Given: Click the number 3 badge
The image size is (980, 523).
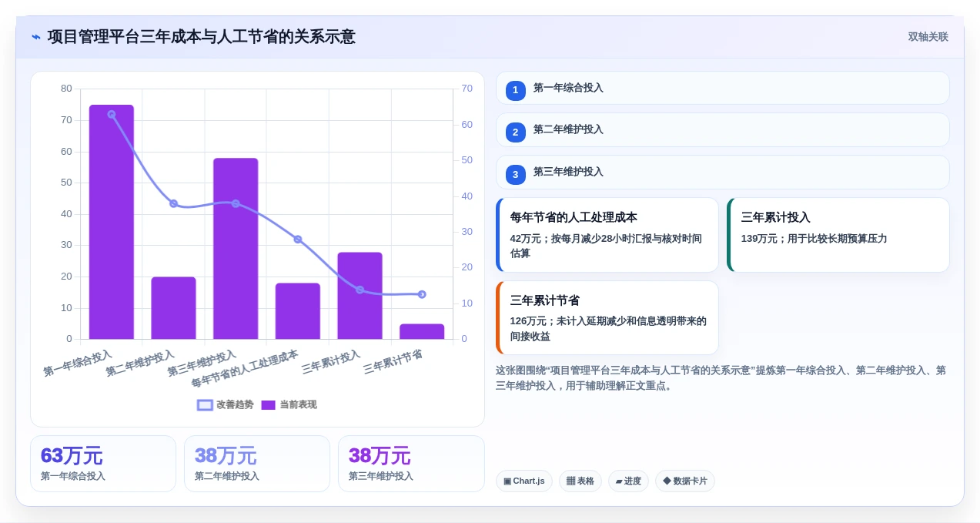Looking at the screenshot, I should [x=516, y=174].
